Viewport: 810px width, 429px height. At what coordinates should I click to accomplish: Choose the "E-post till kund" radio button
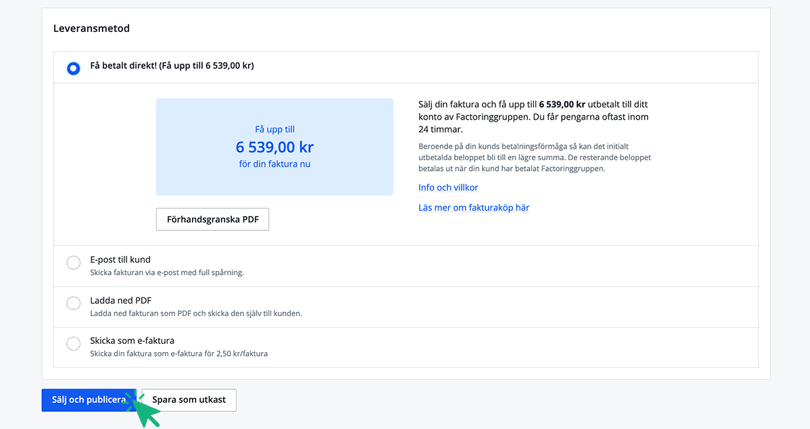click(73, 263)
